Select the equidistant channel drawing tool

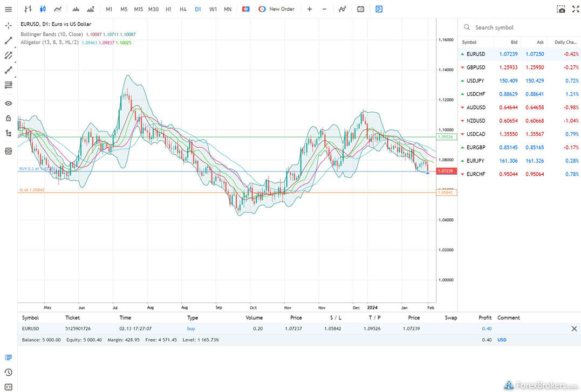8,55
